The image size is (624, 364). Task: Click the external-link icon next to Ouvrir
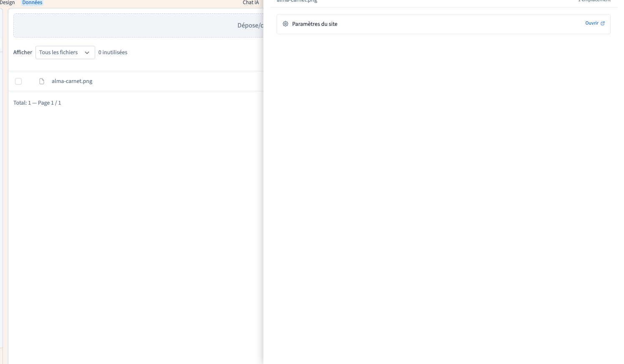[603, 23]
